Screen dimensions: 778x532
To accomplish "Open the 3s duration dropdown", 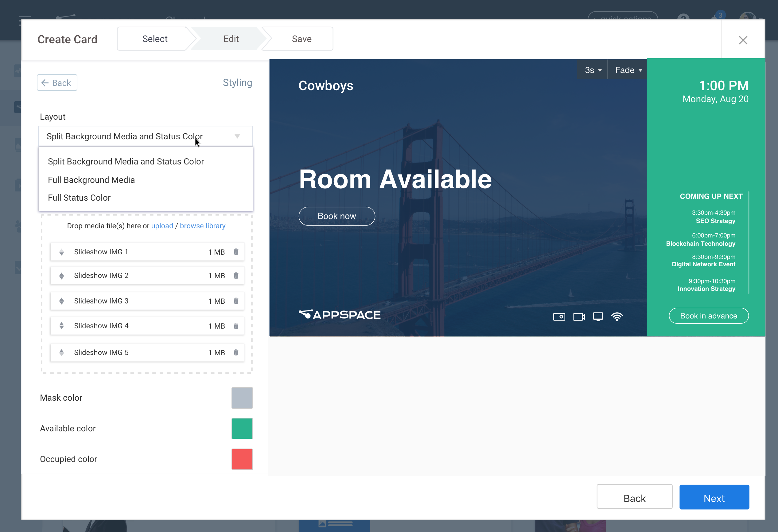I will [x=593, y=70].
